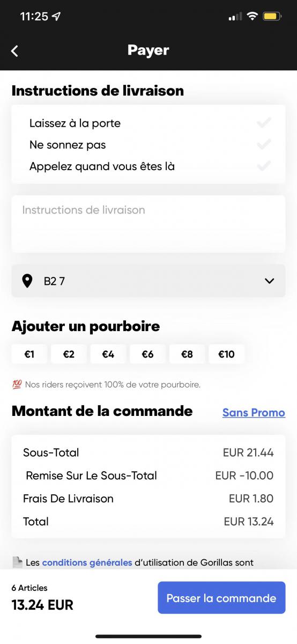Tap the 100 emoji next to riders note
This screenshot has width=297, height=644.
(x=17, y=384)
